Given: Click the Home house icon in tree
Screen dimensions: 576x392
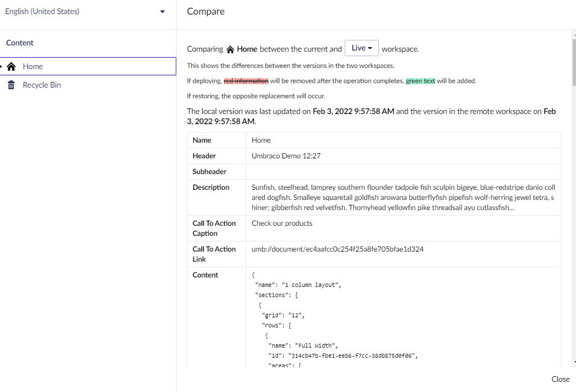Looking at the screenshot, I should tap(11, 66).
